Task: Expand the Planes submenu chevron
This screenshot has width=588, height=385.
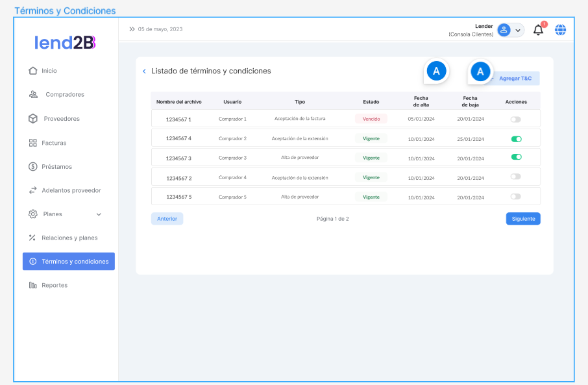Action: [x=99, y=214]
